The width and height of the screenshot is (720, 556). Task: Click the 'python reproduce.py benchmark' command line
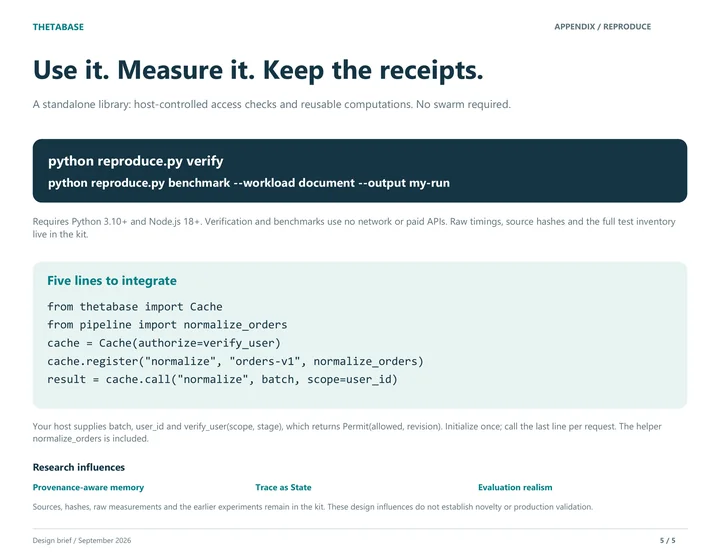(249, 183)
